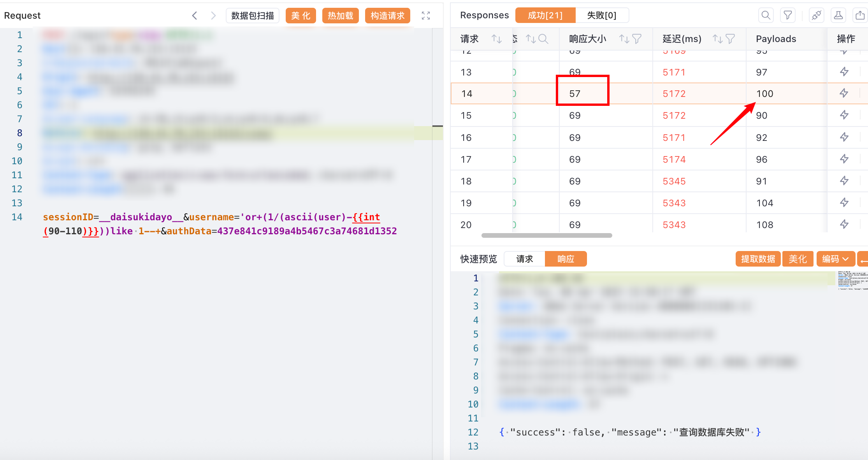Screen dimensions: 868x460
Task: Click the flask experiment icon
Action: click(838, 16)
